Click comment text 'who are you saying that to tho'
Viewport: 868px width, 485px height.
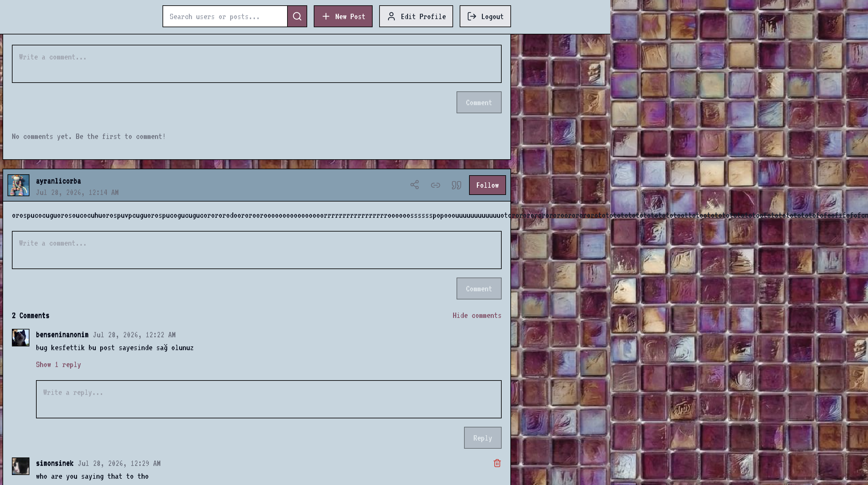tap(92, 476)
